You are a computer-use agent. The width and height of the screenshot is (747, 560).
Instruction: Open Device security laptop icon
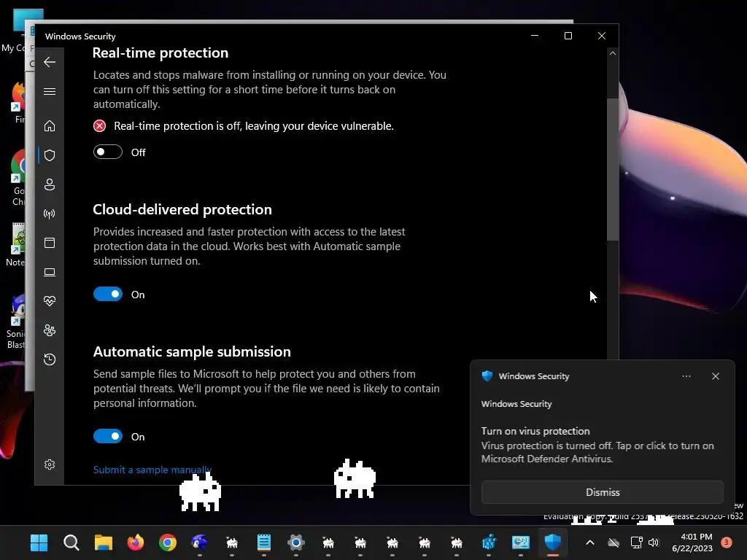(50, 272)
